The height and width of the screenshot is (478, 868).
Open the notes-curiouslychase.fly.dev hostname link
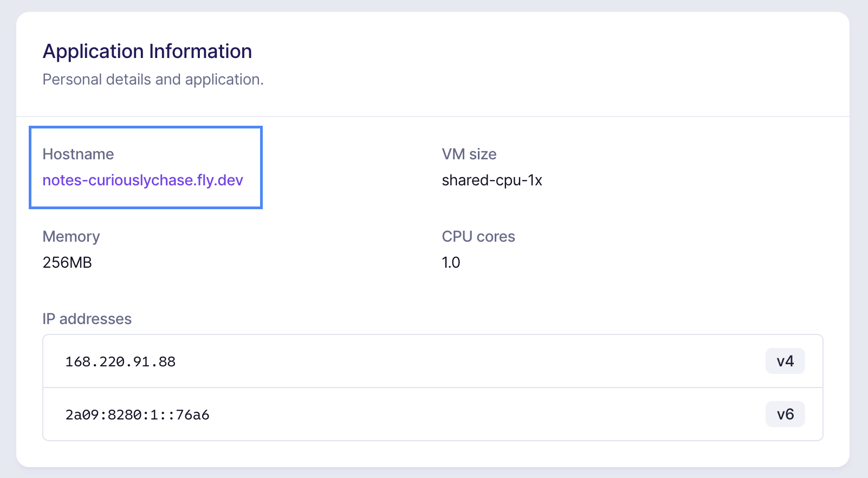coord(142,180)
